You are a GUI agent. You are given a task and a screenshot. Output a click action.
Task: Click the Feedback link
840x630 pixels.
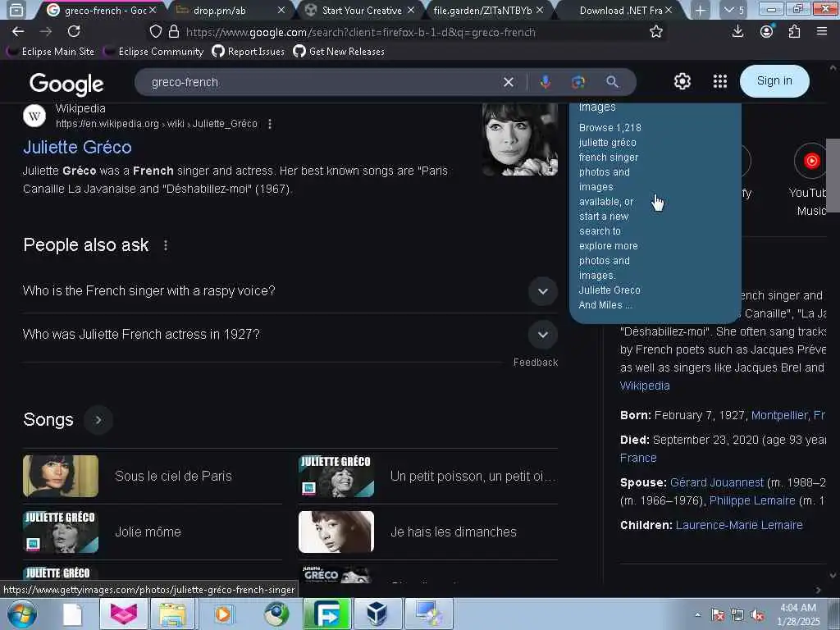535,363
